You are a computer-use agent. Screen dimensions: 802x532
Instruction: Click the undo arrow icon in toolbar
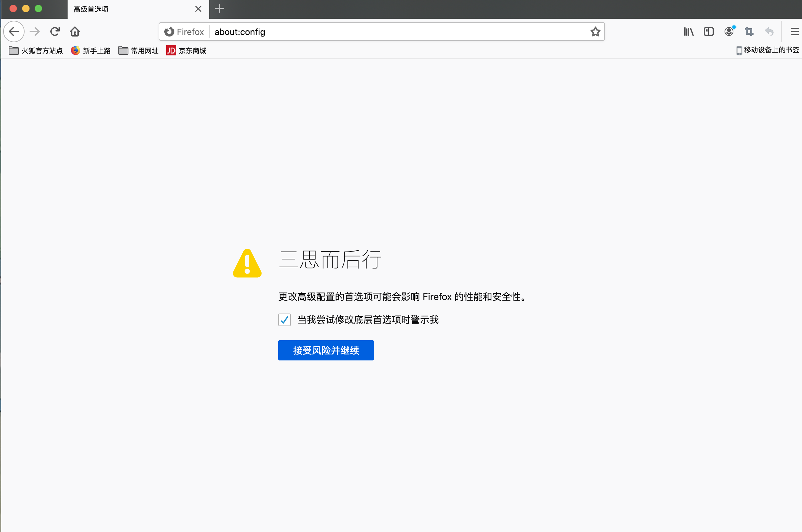click(770, 31)
